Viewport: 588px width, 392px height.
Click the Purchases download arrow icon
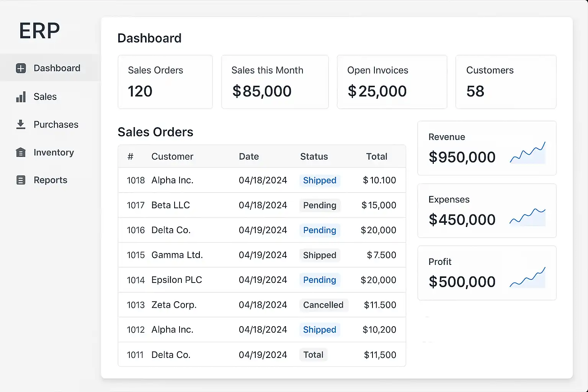(21, 124)
